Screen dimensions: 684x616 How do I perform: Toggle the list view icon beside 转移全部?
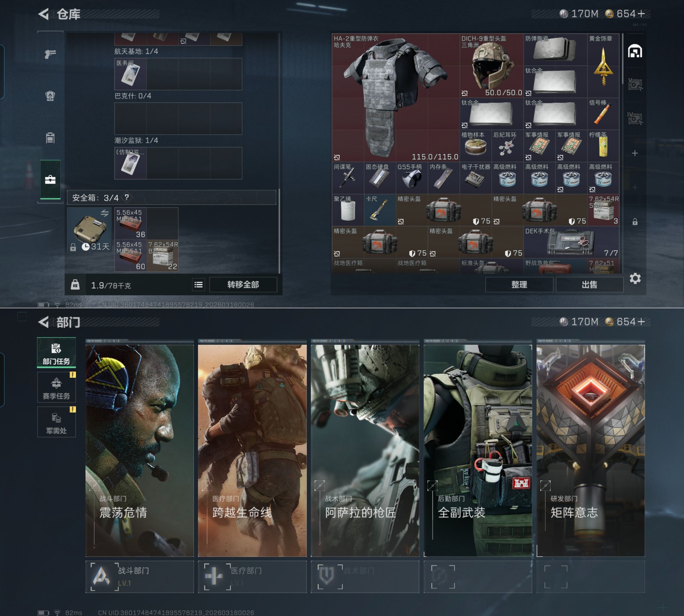(x=199, y=285)
